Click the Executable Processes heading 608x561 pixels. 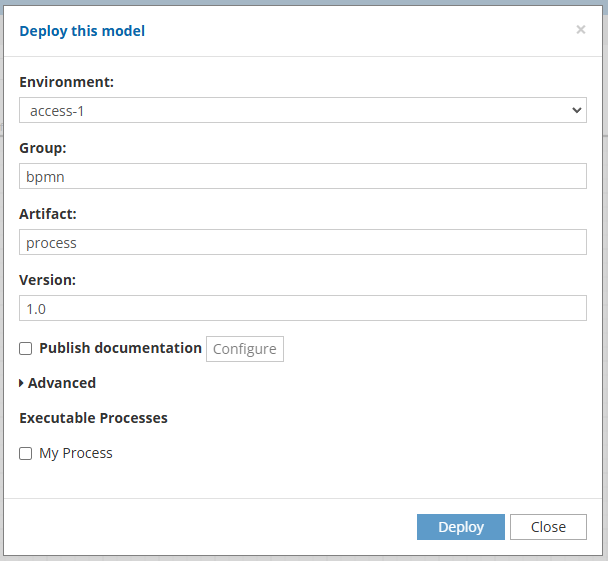pos(93,418)
